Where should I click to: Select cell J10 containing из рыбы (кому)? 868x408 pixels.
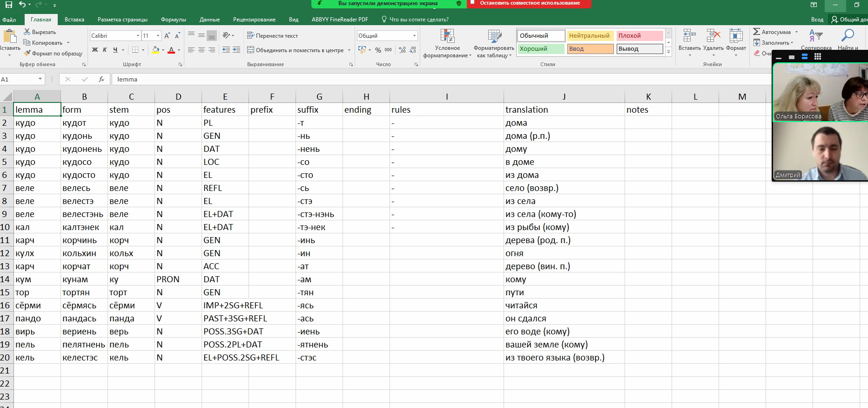pos(564,227)
